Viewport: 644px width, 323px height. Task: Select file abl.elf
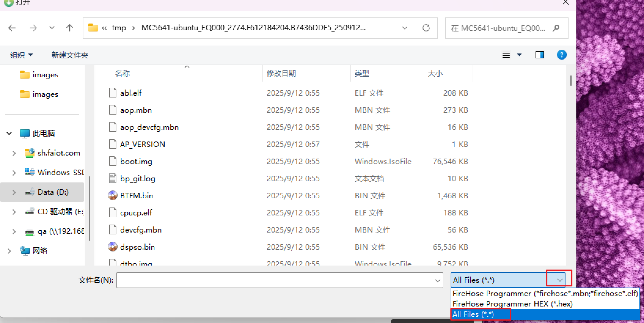[131, 93]
